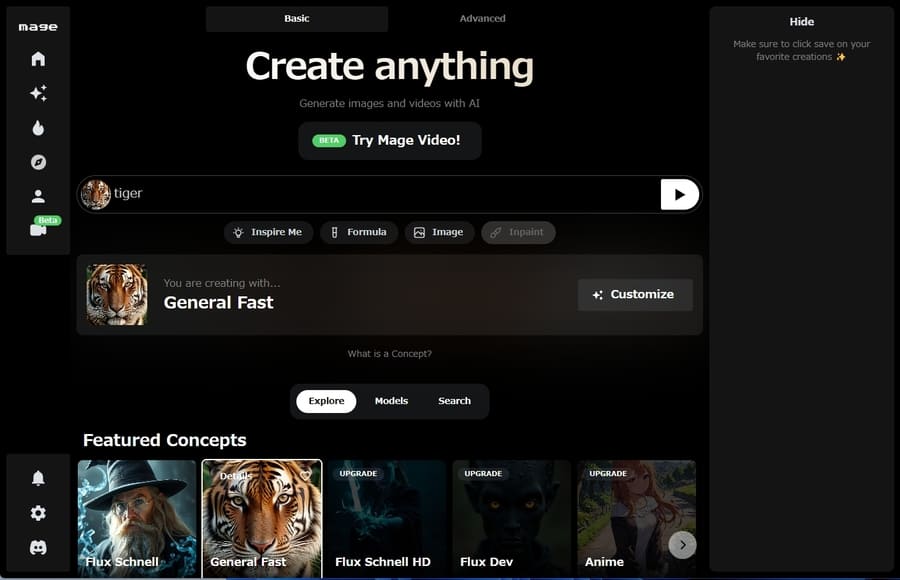
Task: Click 'Generate images and videos with AI' text
Action: point(390,103)
